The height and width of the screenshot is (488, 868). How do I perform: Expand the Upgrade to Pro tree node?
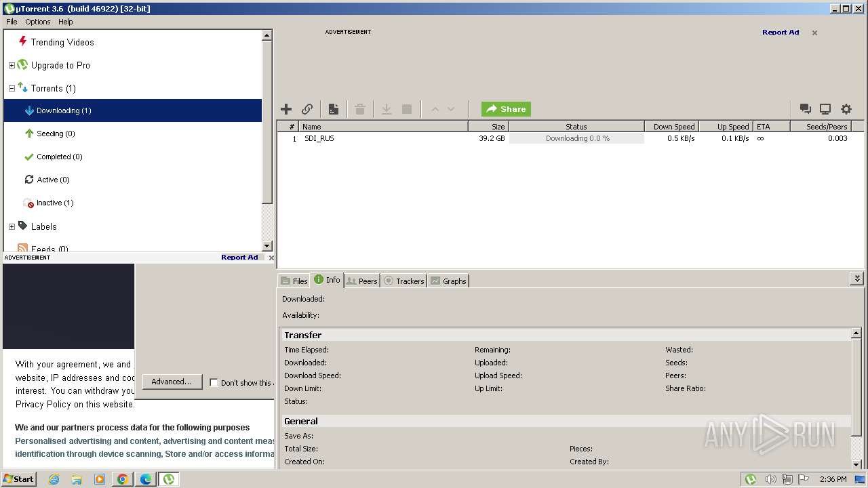(12, 66)
